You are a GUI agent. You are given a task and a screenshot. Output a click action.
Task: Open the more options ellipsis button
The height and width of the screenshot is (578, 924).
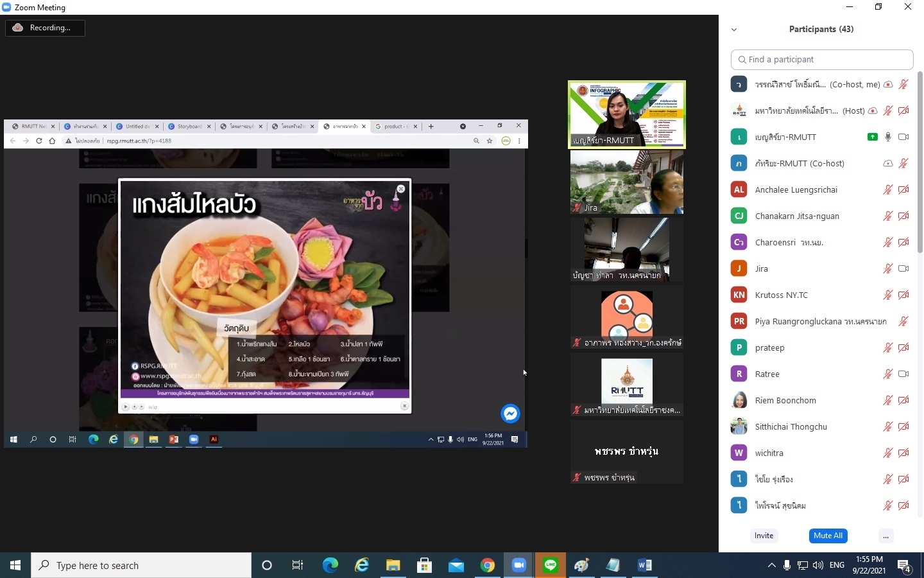(886, 536)
